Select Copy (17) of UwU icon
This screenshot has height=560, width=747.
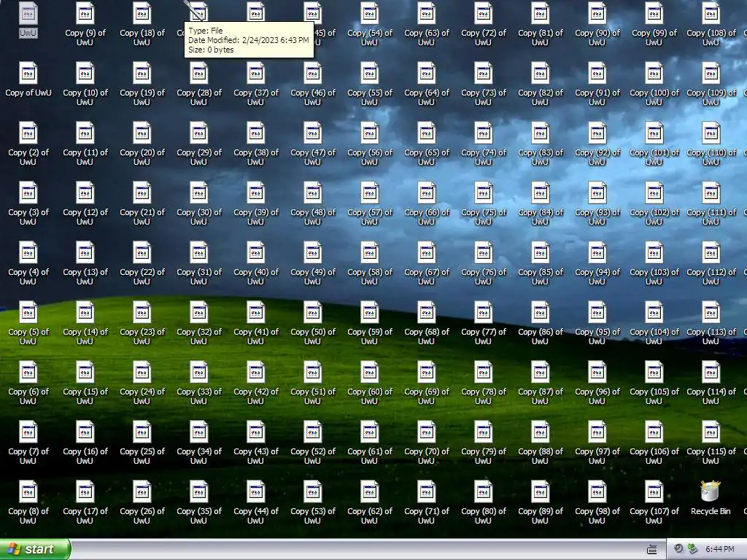(x=85, y=491)
